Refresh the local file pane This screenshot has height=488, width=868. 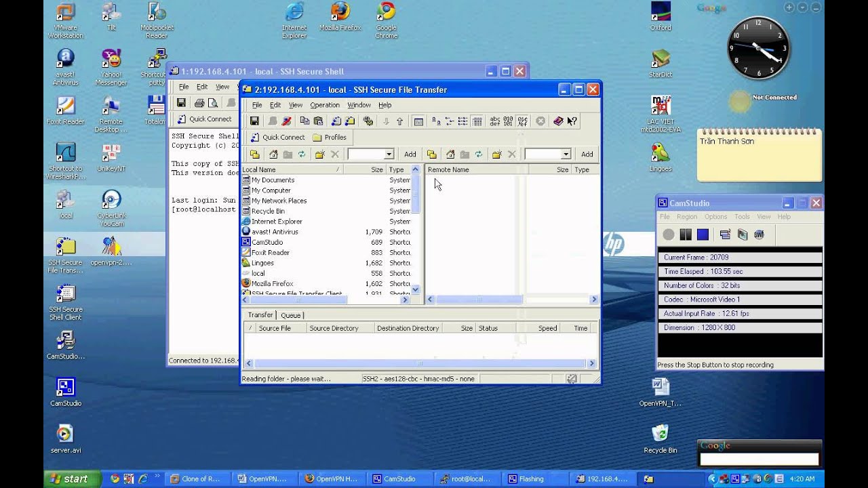(302, 155)
